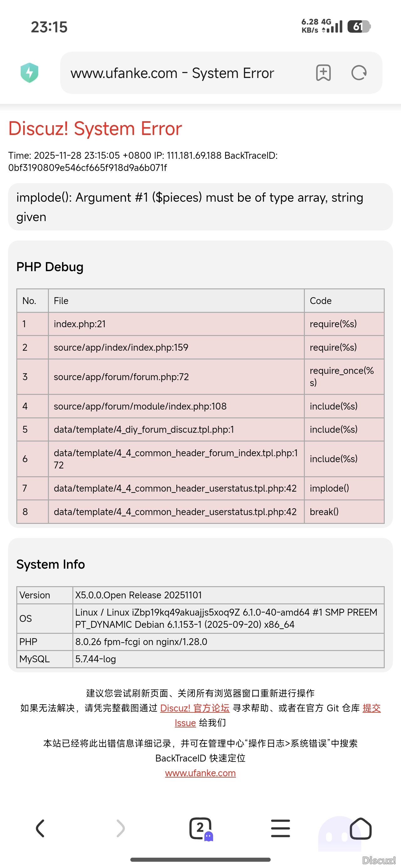
Task: Open the browser hamburger menu
Action: pos(280,828)
